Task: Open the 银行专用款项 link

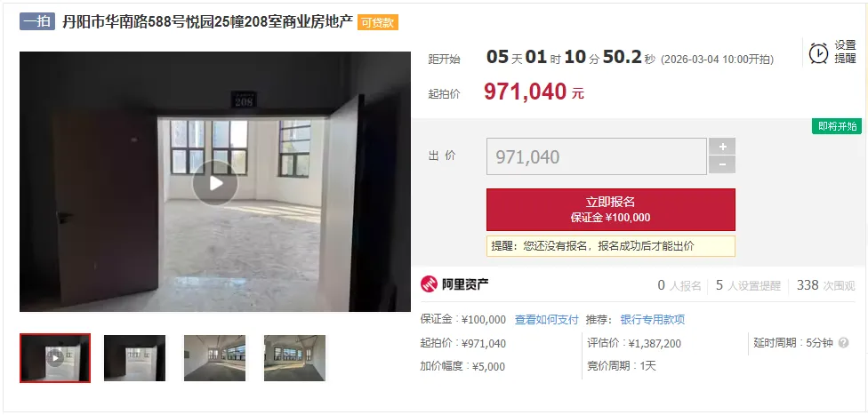Action: (x=653, y=320)
